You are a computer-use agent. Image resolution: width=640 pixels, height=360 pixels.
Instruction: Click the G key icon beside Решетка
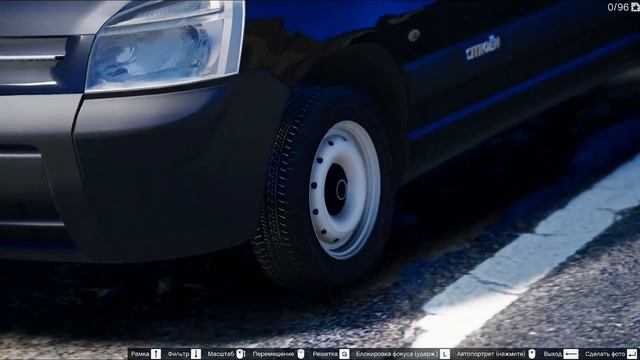[x=345, y=354]
